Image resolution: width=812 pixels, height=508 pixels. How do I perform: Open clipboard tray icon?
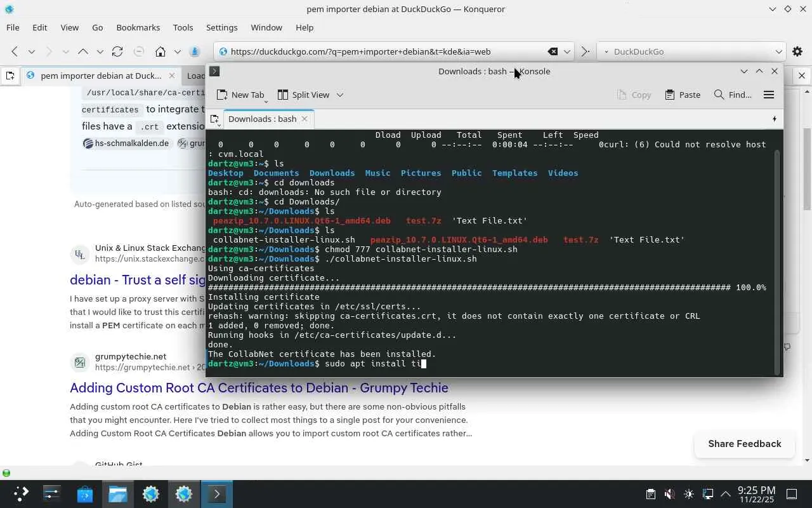pos(650,493)
